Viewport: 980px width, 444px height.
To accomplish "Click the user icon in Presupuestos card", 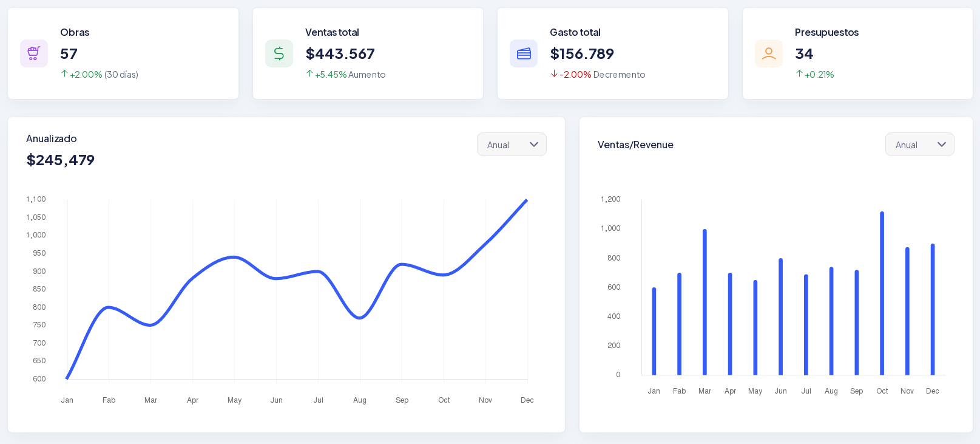I will tap(769, 53).
